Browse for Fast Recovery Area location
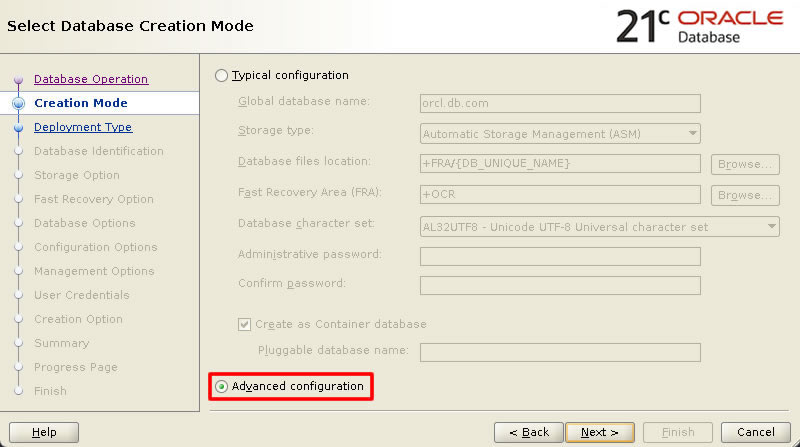The height and width of the screenshot is (447, 800). [745, 195]
